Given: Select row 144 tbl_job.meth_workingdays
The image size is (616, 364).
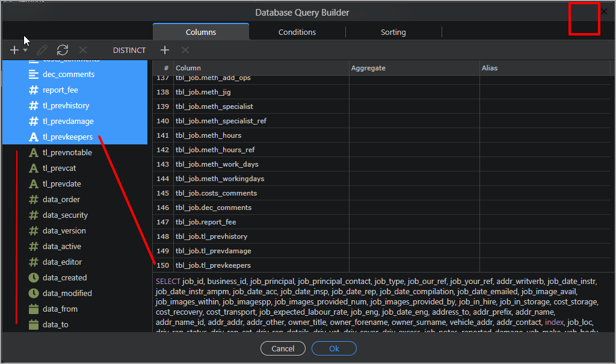Looking at the screenshot, I should pyautogui.click(x=381, y=179).
